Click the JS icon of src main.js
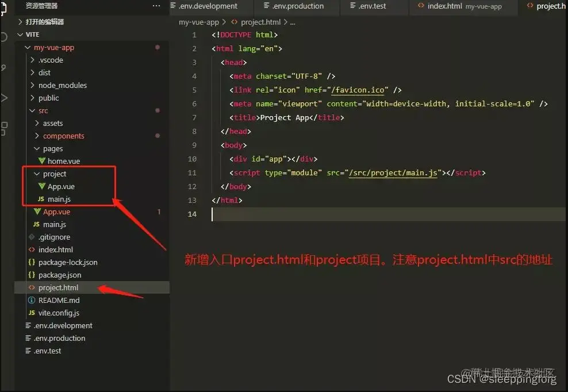Viewport: 568px width, 392px height. coord(36,224)
